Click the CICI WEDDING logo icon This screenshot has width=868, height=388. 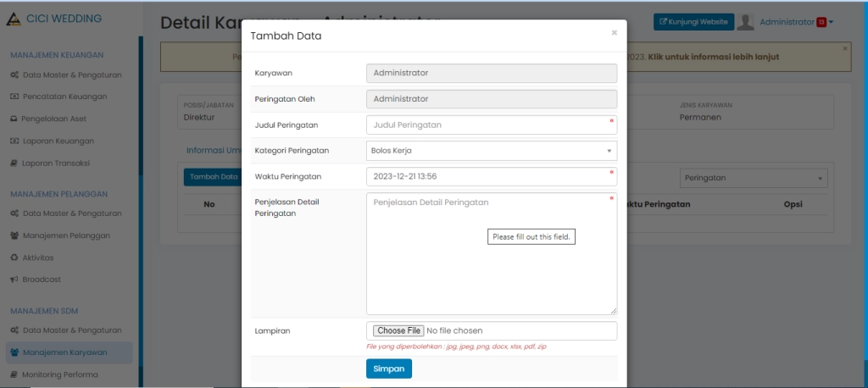(x=14, y=19)
